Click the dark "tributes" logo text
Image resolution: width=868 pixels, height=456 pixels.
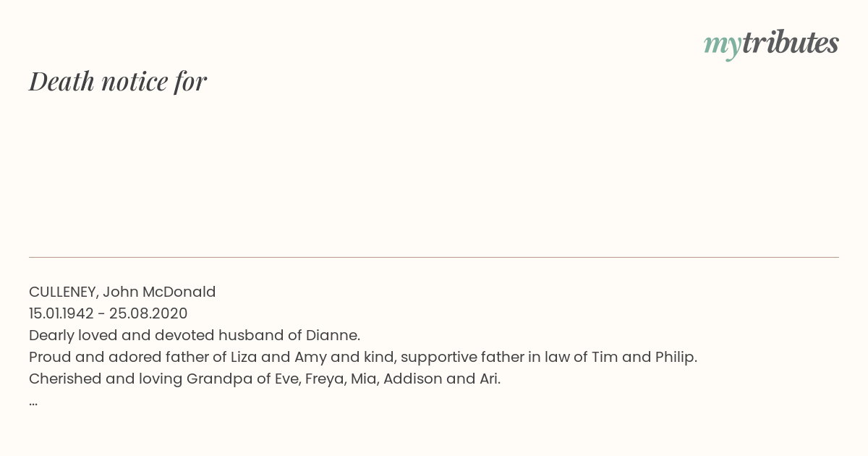click(790, 43)
